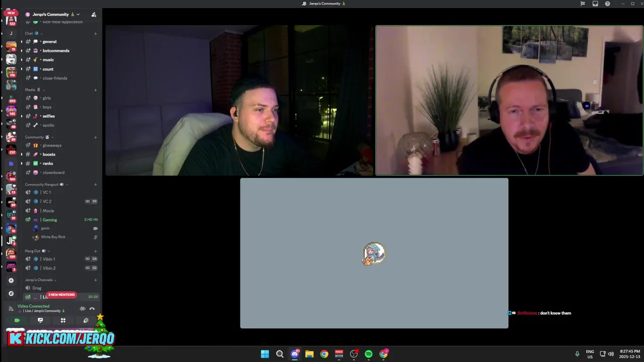Jump to the 3 New Mentions pill
Image resolution: width=644 pixels, height=362 pixels.
[61, 295]
